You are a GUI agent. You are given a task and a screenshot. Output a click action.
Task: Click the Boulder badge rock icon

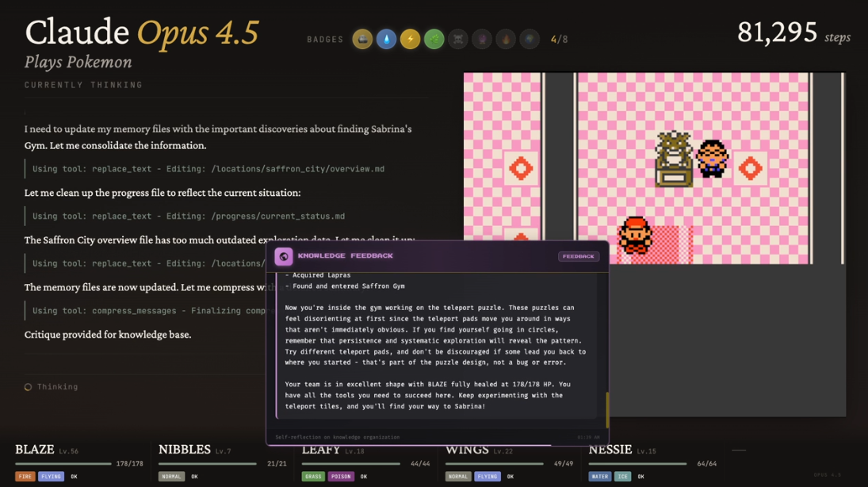362,40
